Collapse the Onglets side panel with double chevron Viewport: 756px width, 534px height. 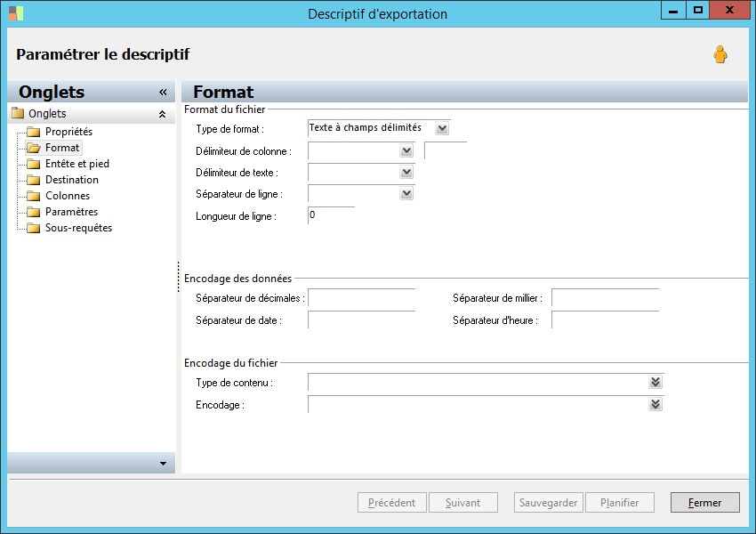163,93
